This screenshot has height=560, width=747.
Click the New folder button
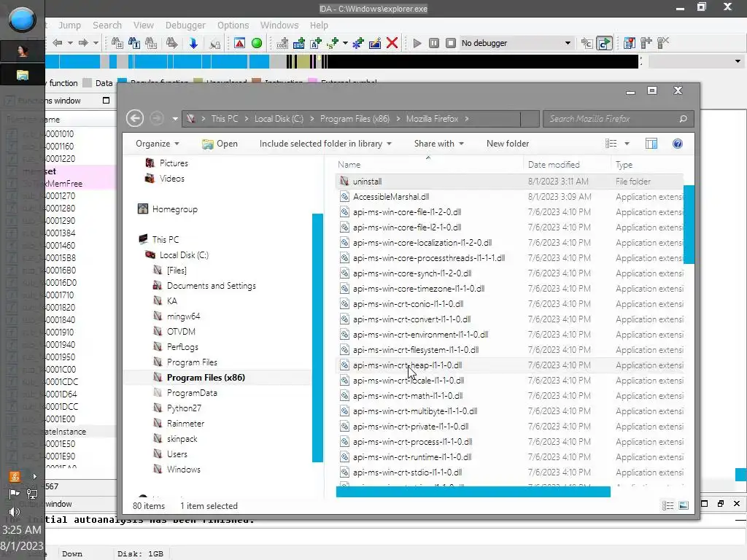[x=508, y=144]
